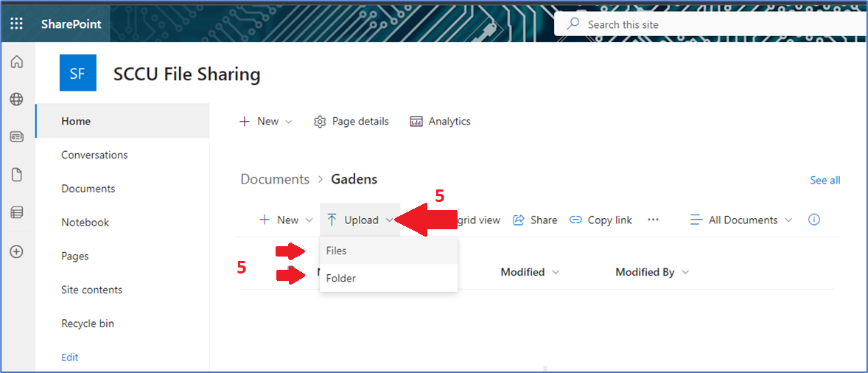
Task: Choose Files from the Upload menu
Action: pyautogui.click(x=388, y=251)
